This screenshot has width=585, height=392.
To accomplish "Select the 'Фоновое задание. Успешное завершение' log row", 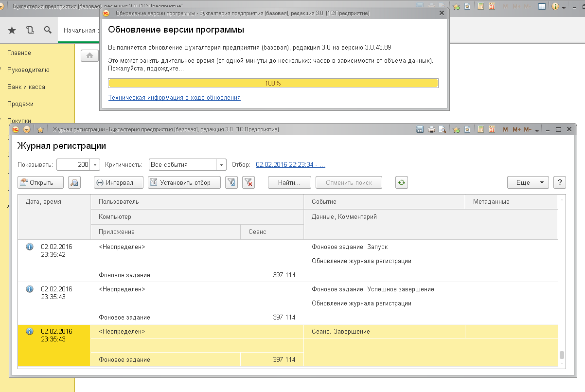I will click(372, 289).
